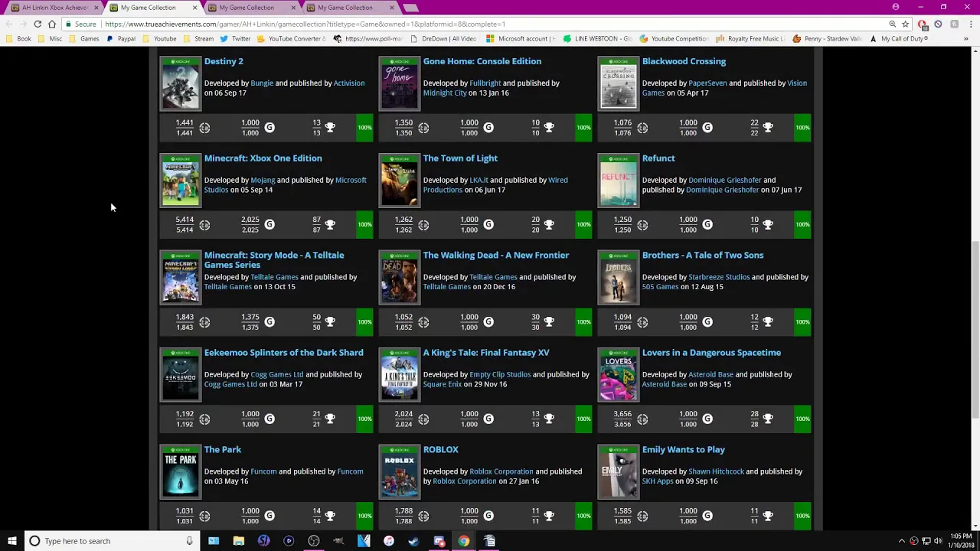Open the iTunes icon in the taskbar
The image size is (980, 551).
[389, 541]
